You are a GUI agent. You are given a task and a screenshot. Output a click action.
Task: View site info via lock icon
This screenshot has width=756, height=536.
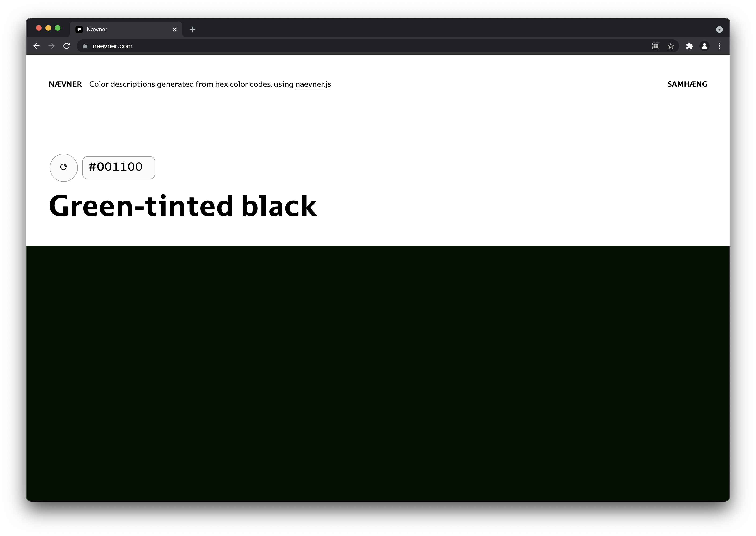pyautogui.click(x=85, y=46)
